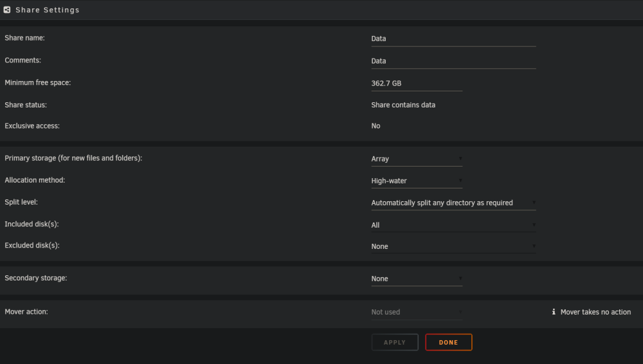643x364 pixels.
Task: Click the 'Share contains data' status text
Action: pos(403,105)
